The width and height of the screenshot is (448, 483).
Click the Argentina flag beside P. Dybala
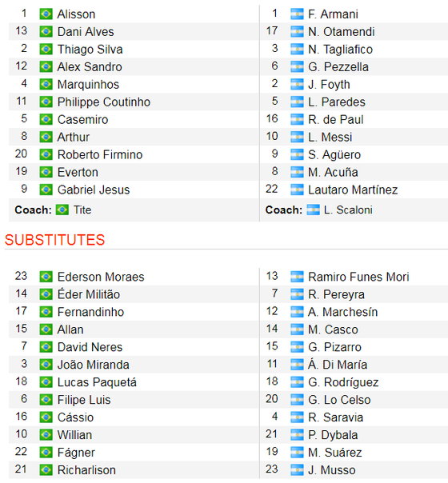point(297,435)
